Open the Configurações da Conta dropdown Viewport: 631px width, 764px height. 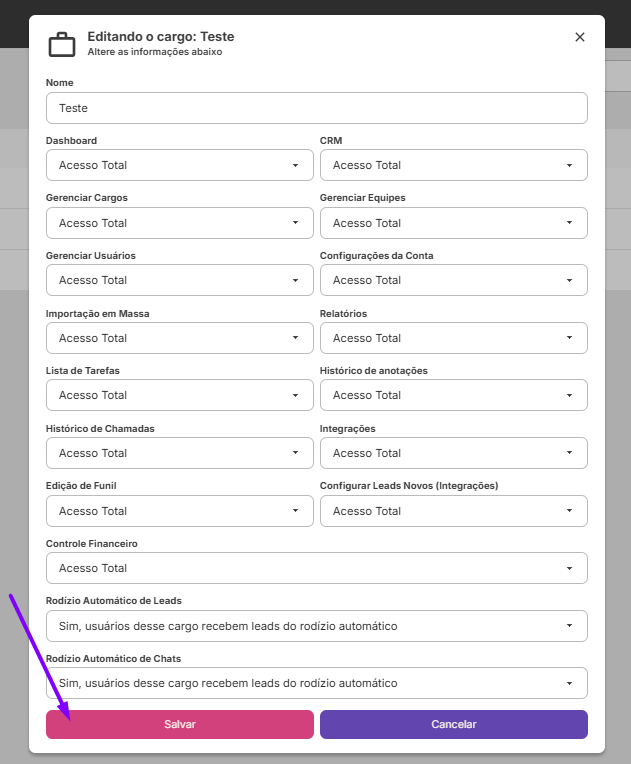point(454,280)
